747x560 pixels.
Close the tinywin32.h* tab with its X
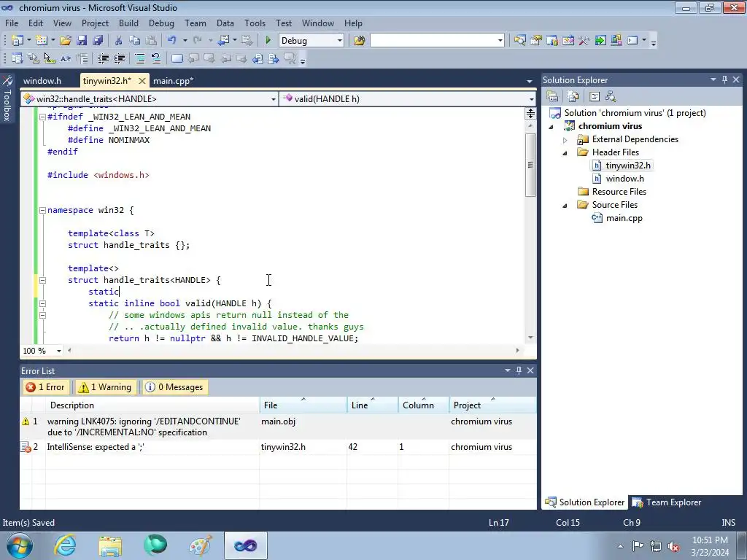point(142,81)
